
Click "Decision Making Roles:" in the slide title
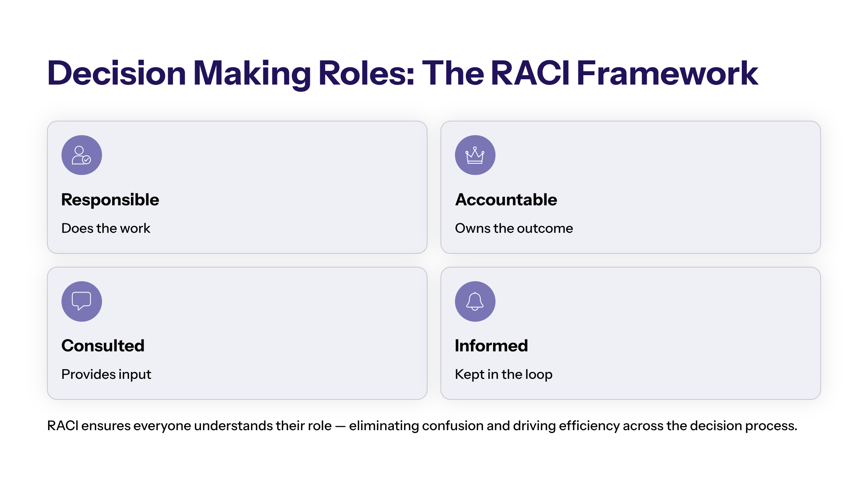231,73
